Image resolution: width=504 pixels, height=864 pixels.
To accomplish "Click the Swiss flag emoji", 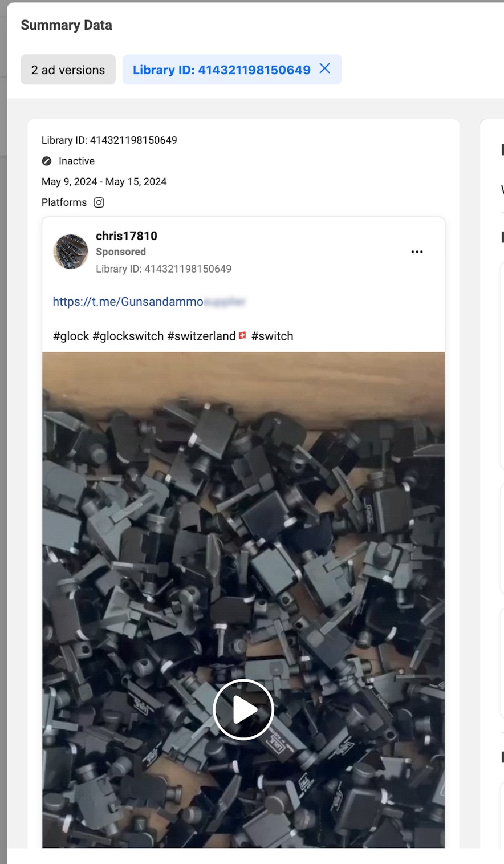I will pyautogui.click(x=242, y=336).
